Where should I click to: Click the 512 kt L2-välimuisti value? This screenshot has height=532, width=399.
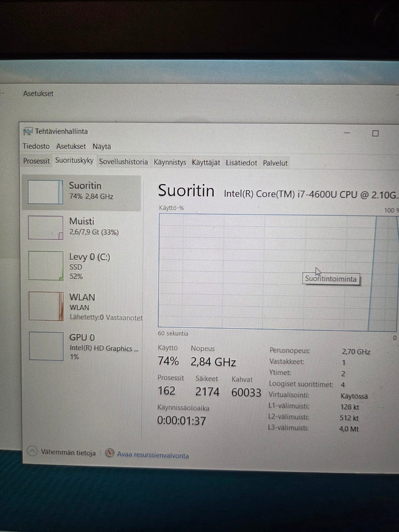pos(349,418)
